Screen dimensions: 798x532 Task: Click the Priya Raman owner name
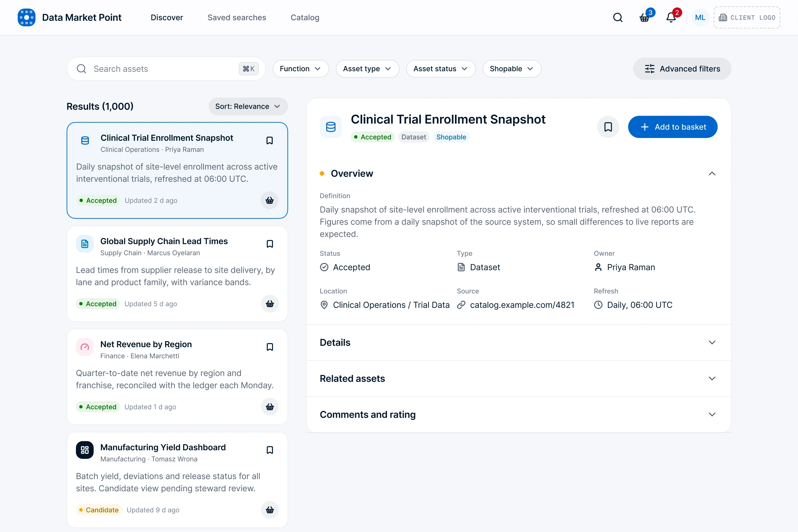(631, 267)
